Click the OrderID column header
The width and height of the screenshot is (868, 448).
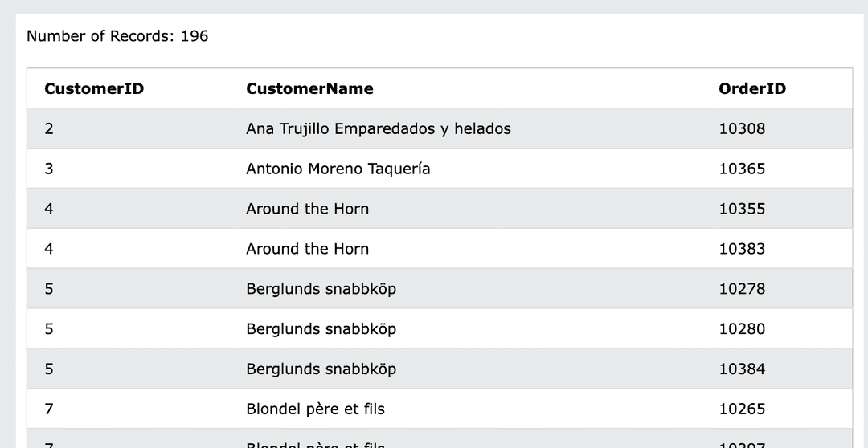pos(752,89)
